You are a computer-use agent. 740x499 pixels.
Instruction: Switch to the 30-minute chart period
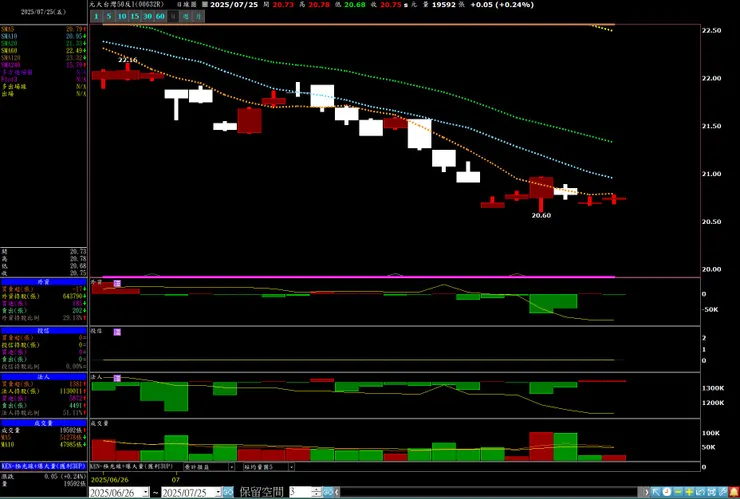(x=147, y=17)
